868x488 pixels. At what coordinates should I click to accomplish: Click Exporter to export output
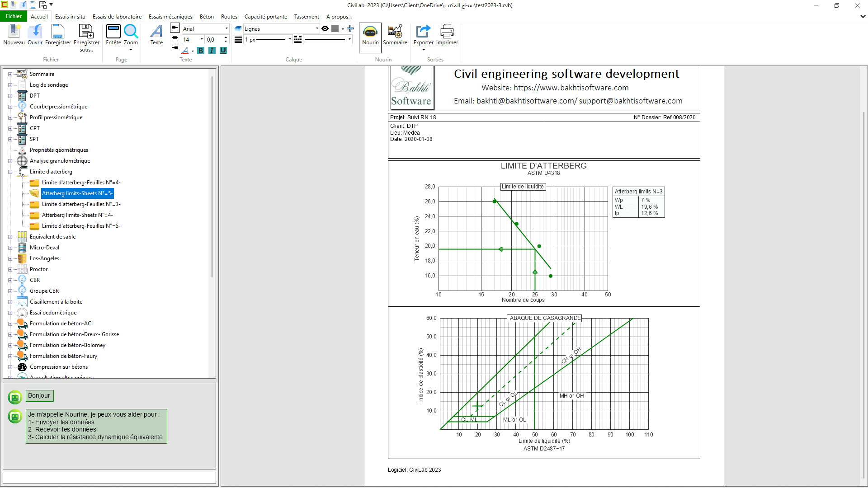coord(424,35)
